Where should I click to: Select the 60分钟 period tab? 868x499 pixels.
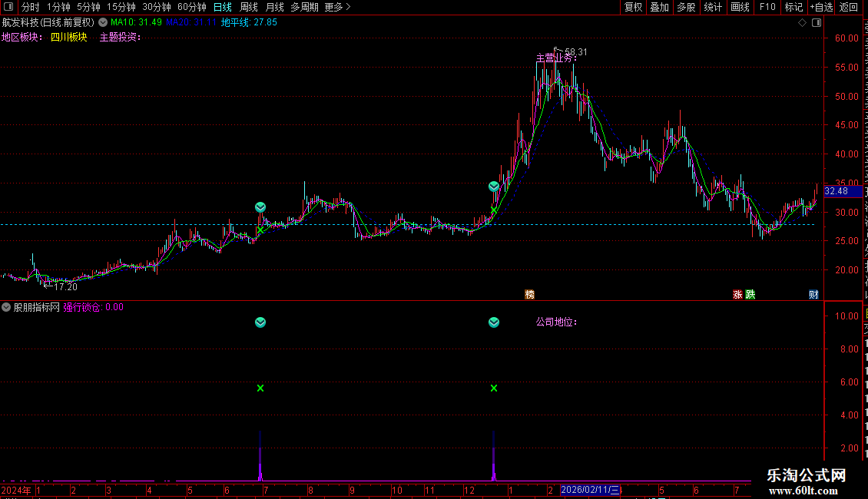click(x=191, y=7)
